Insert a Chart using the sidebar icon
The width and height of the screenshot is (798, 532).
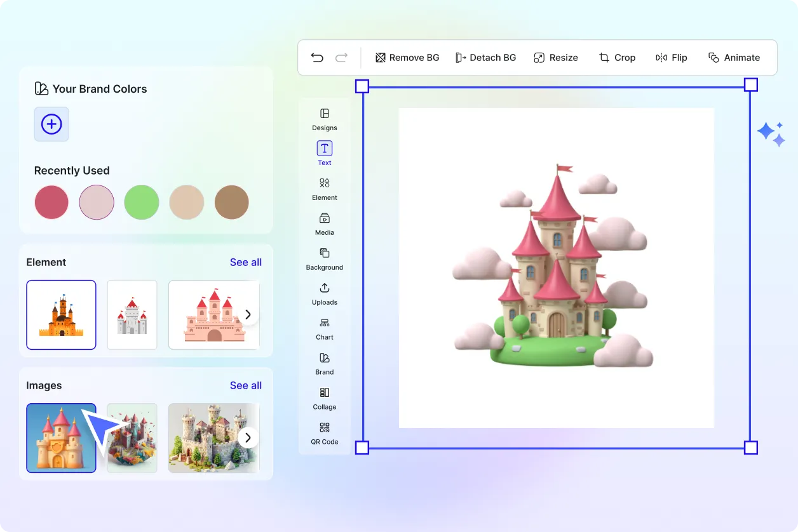pyautogui.click(x=324, y=330)
